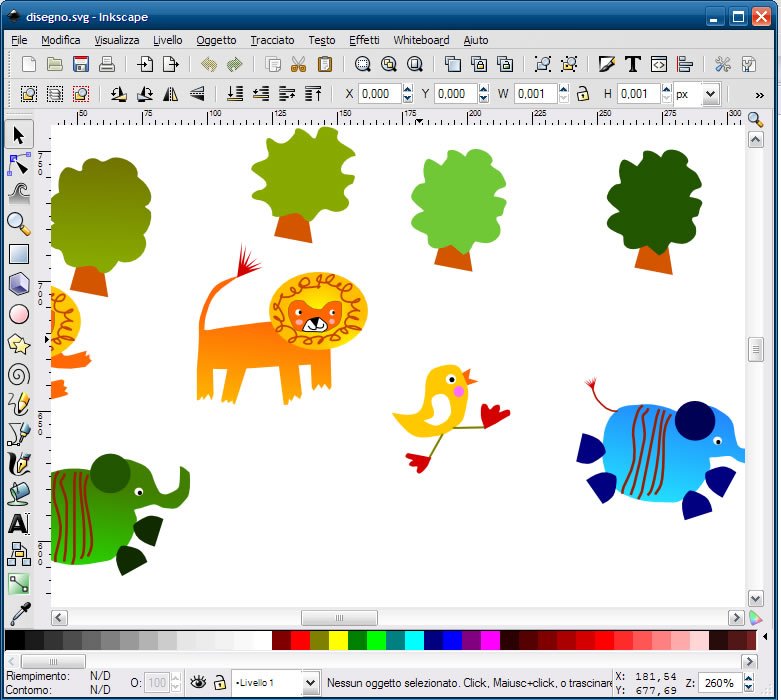Select the Star polygon tool

(18, 344)
